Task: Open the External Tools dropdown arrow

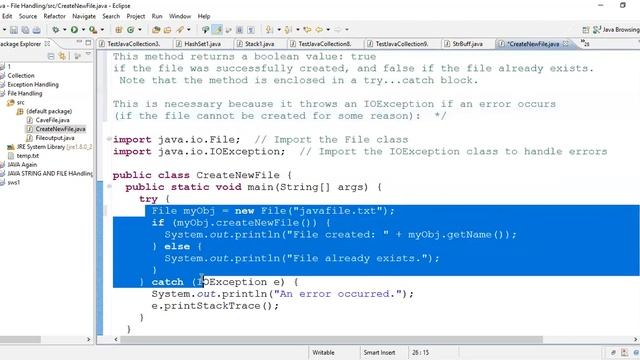Action: (102, 30)
